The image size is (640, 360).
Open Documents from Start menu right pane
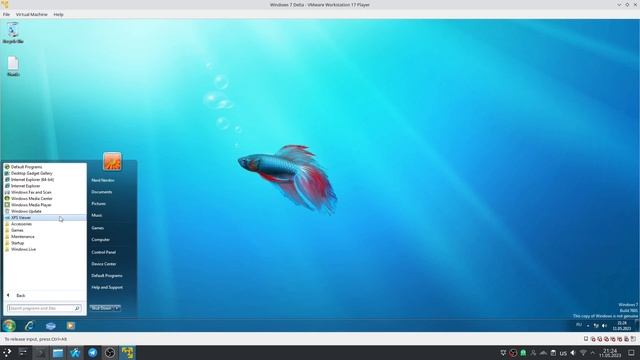point(102,192)
